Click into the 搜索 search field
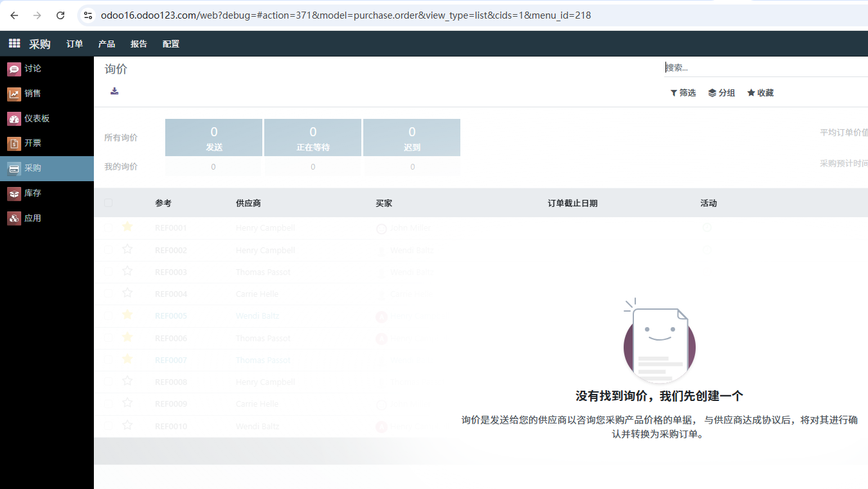This screenshot has width=868, height=489. (x=766, y=67)
